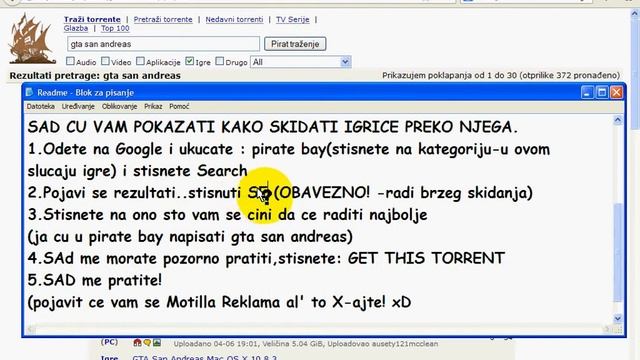This screenshot has width=640, height=360.
Task: Click the Notepad horizontal scrollbar right arrow
Action: tap(608, 329)
